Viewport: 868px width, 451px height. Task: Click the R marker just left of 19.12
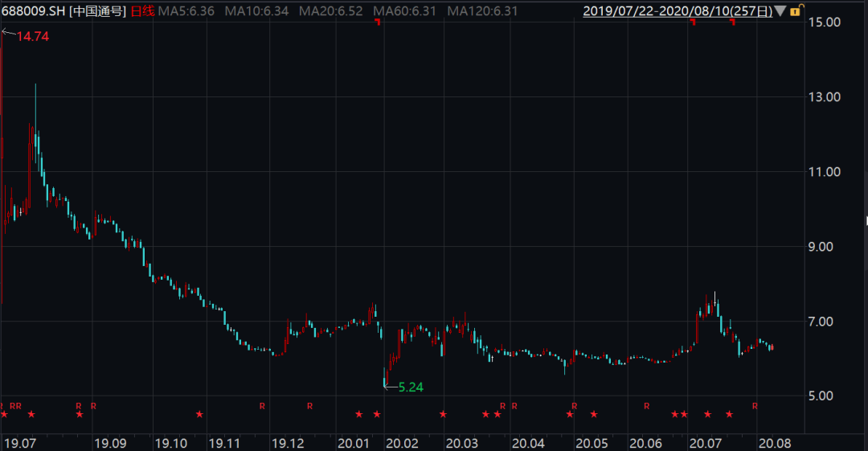point(262,406)
